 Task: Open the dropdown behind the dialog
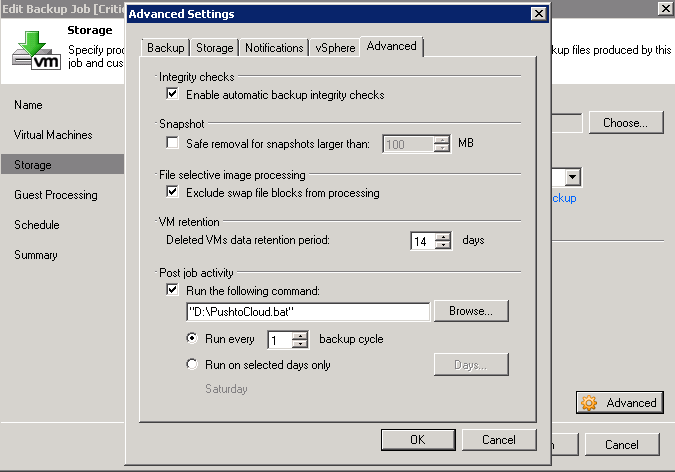click(x=573, y=177)
